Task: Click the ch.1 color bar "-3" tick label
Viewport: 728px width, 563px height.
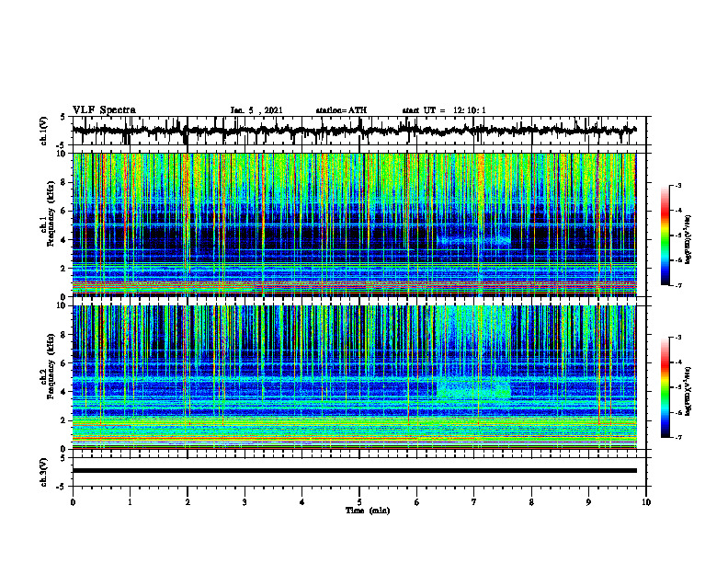Action: 677,186
